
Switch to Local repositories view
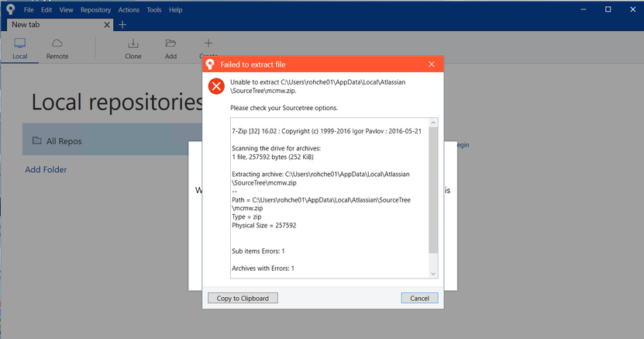click(x=19, y=49)
